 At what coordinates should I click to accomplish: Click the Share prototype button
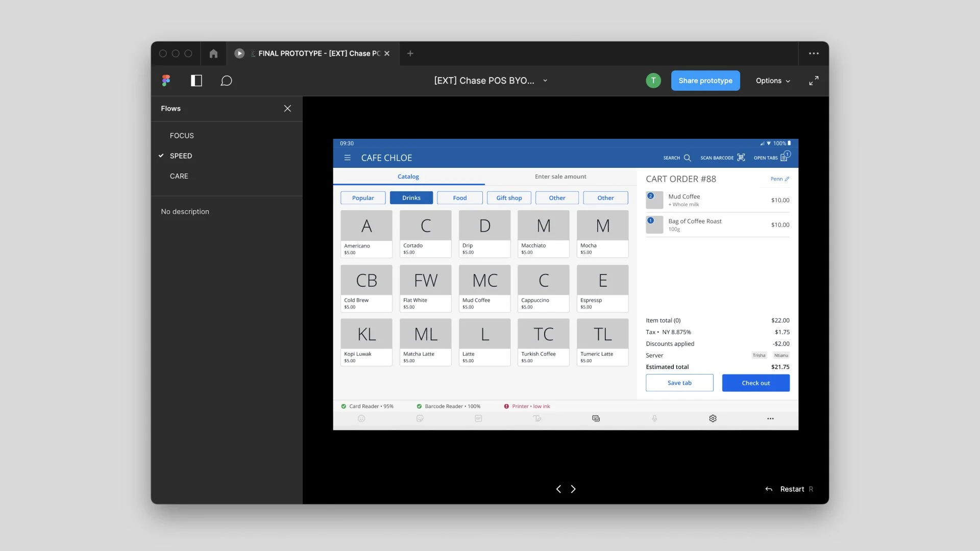pyautogui.click(x=705, y=81)
